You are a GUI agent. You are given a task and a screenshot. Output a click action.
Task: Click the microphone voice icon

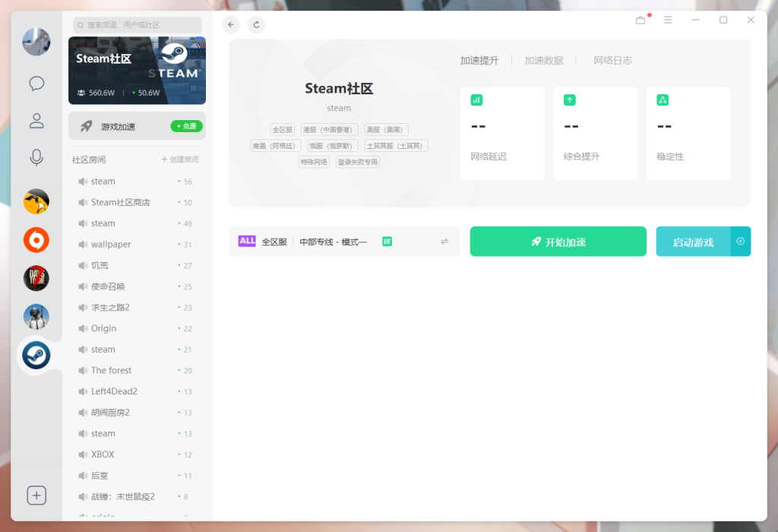click(36, 158)
